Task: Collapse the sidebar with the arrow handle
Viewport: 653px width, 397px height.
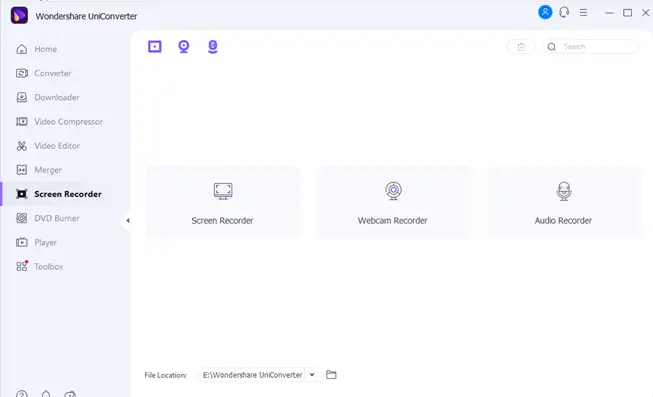Action: click(x=128, y=220)
